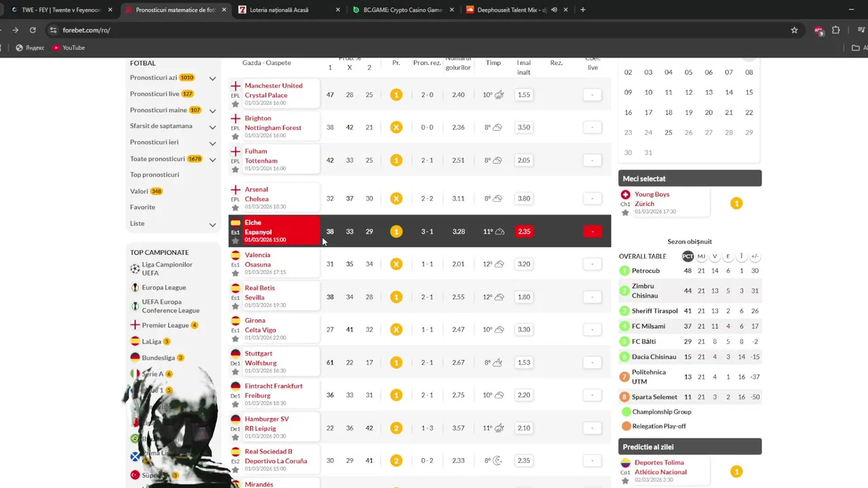Open the Eintracht Frankfurt vs Freiburg match

pyautogui.click(x=273, y=390)
